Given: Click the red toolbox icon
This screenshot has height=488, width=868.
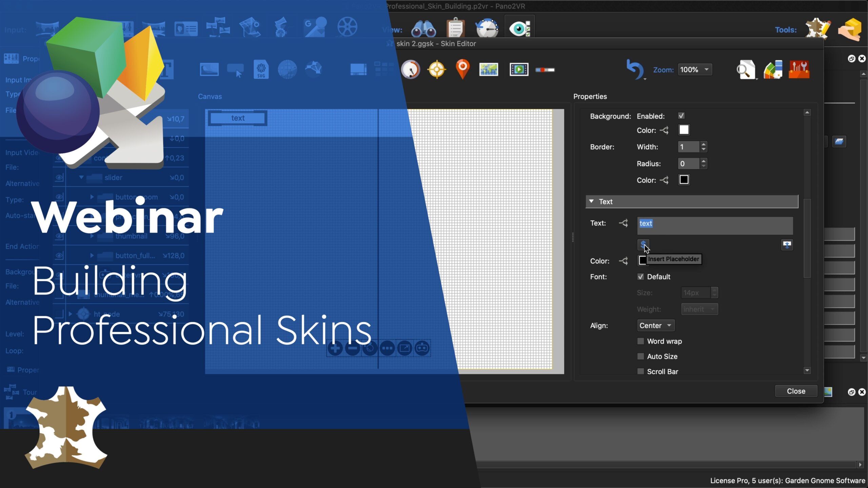Looking at the screenshot, I should tap(799, 69).
